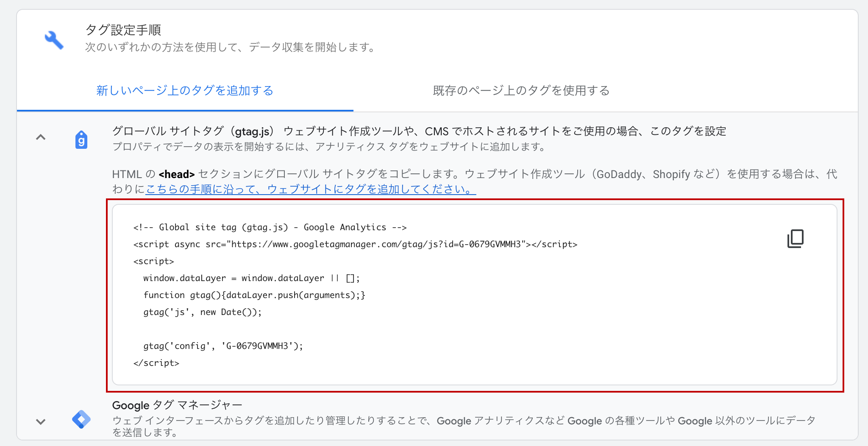Click the gtag.js blue tag icon
The height and width of the screenshot is (446, 868).
[x=81, y=139]
